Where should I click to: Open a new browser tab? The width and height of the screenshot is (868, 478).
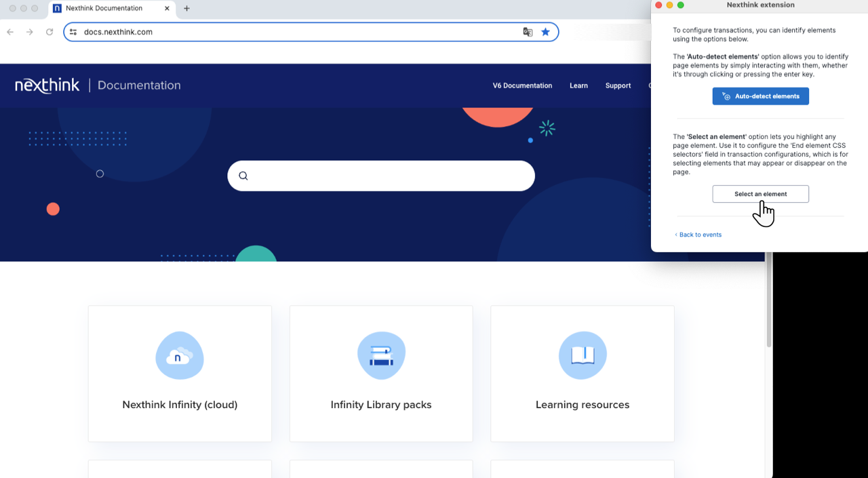click(186, 8)
